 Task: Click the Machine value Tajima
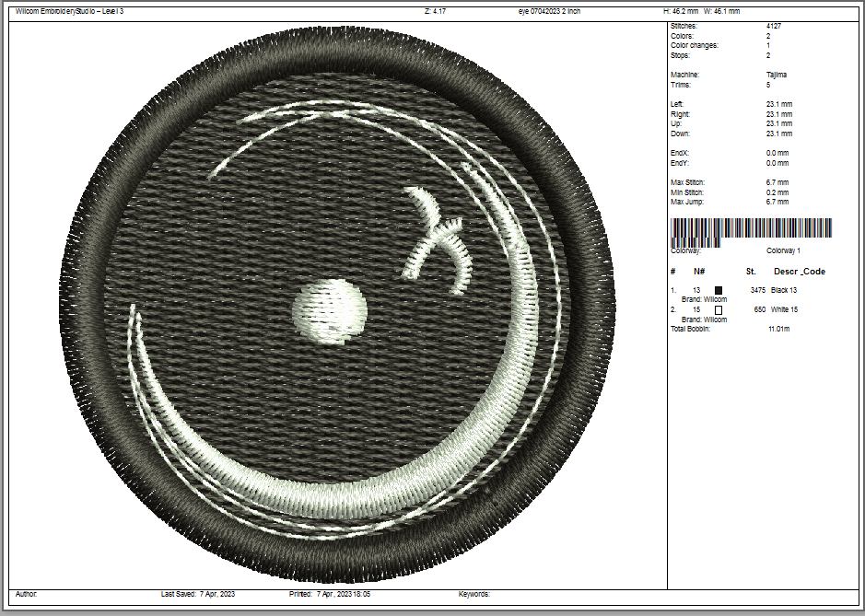click(776, 75)
